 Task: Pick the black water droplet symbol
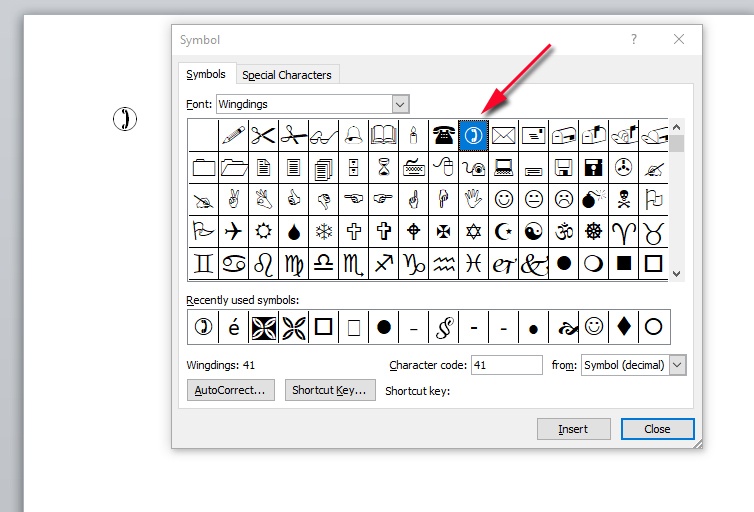coord(293,231)
